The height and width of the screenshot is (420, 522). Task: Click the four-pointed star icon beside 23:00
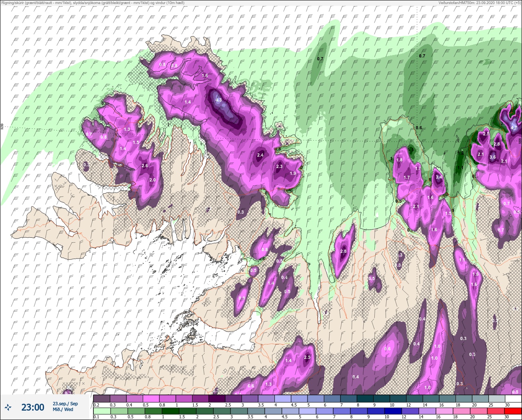coord(8,407)
